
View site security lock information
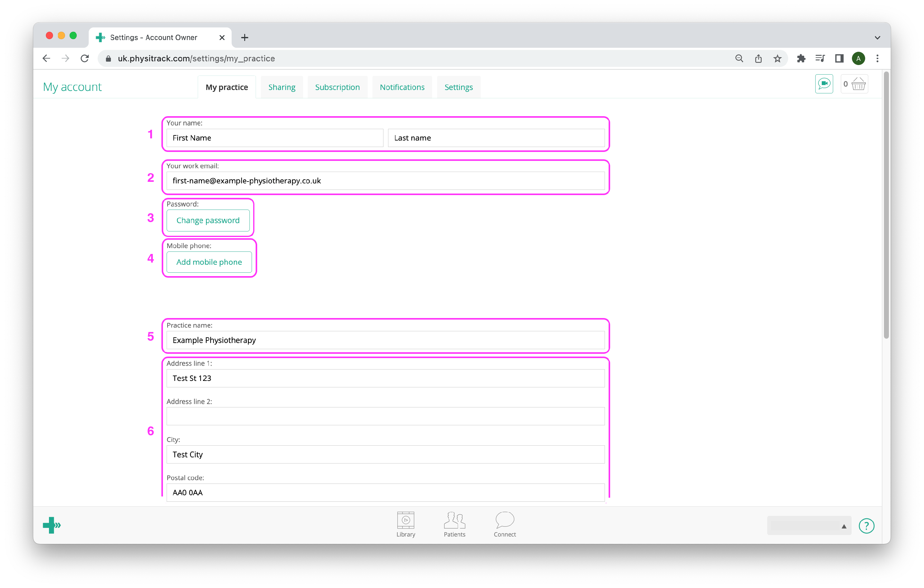[109, 58]
